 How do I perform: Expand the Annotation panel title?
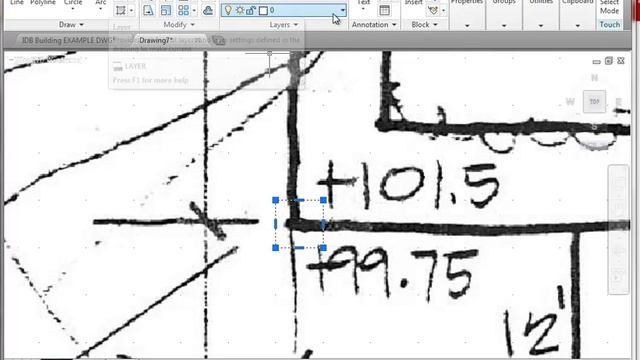coord(374,24)
